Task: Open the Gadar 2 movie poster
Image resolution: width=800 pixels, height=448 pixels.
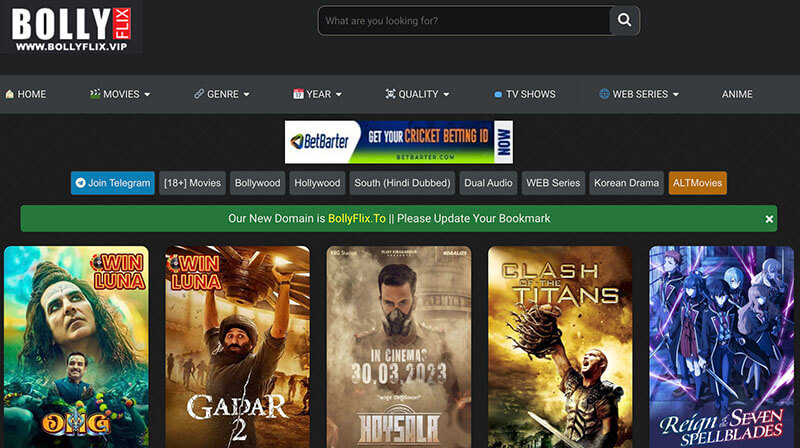Action: [x=237, y=347]
